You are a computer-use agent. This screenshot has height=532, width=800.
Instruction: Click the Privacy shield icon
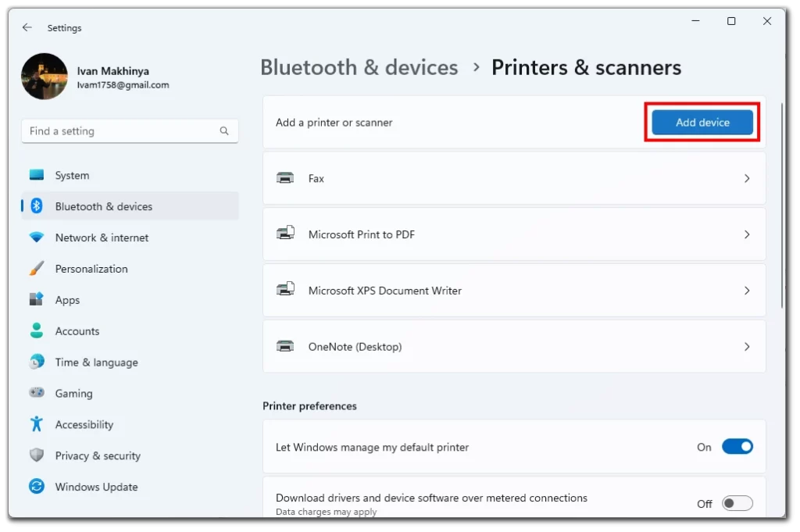(x=37, y=455)
